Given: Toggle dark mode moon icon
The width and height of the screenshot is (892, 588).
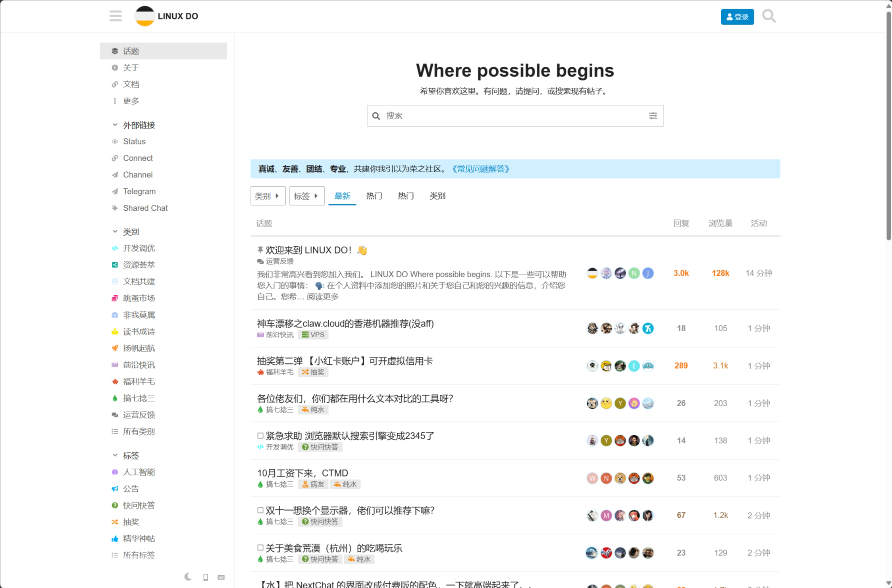Looking at the screenshot, I should coord(188,577).
